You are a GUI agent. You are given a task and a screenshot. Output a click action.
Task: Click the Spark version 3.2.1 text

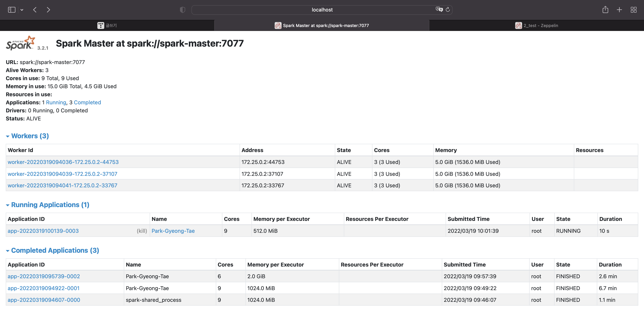pyautogui.click(x=43, y=48)
